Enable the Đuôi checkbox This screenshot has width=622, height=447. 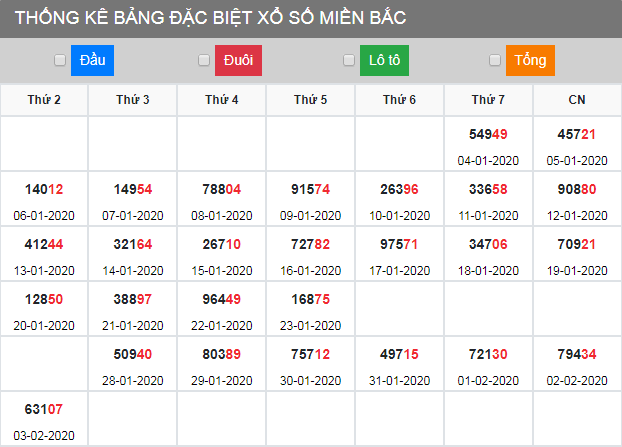pos(205,61)
